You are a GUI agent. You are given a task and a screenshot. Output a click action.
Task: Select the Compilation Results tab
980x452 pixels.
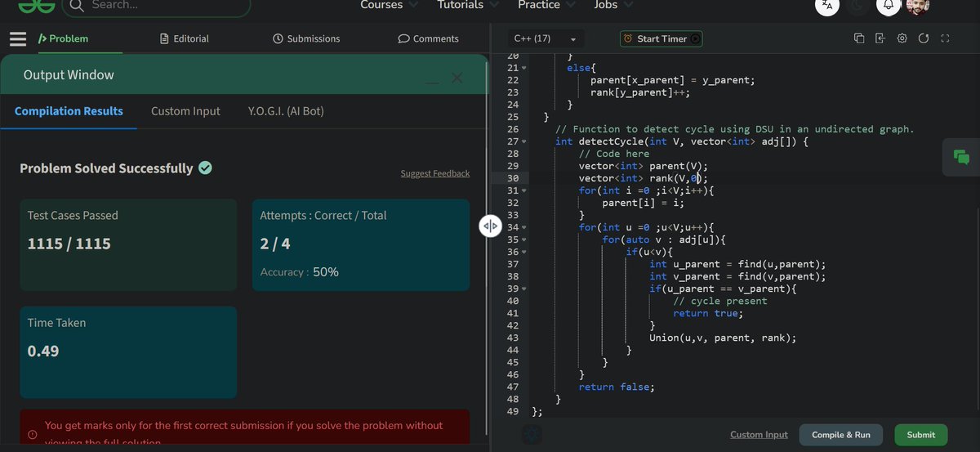[69, 111]
